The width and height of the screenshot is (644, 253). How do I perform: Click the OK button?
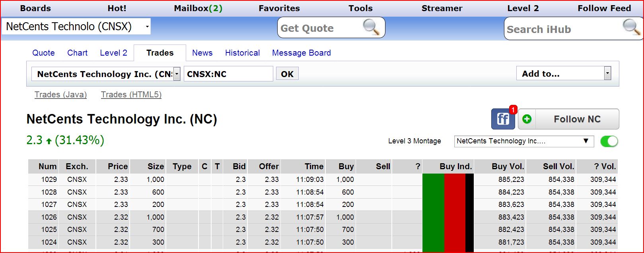287,74
